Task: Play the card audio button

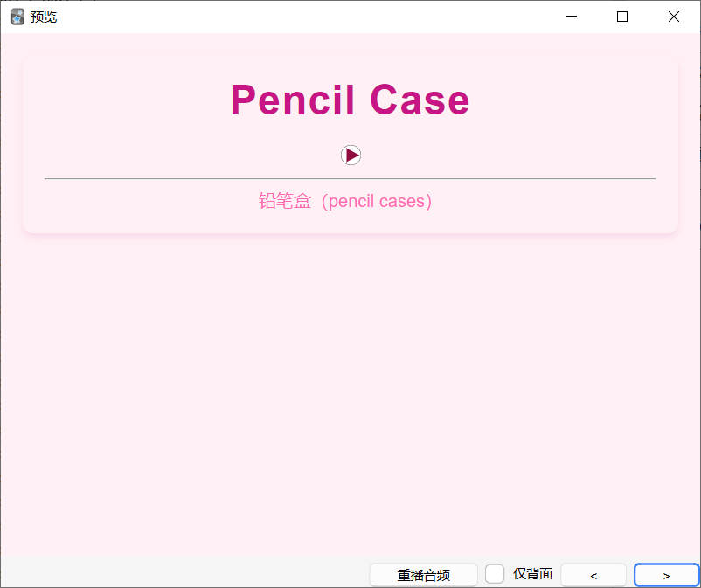Action: tap(351, 155)
